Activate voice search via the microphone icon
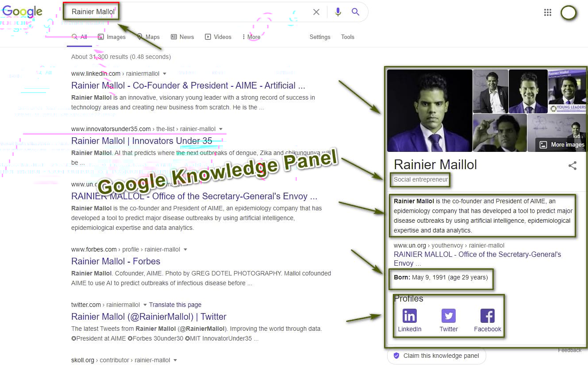 point(338,12)
